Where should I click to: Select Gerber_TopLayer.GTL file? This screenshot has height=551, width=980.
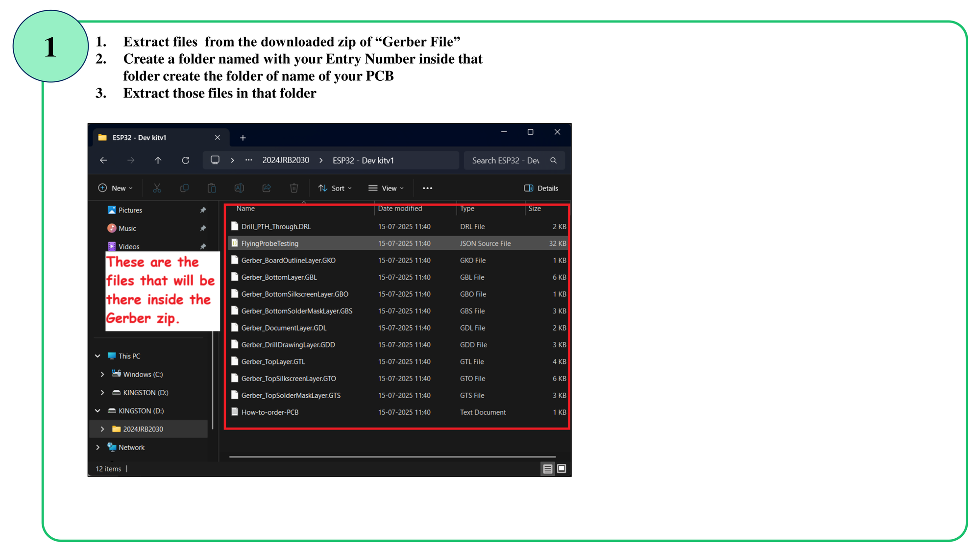tap(398, 361)
